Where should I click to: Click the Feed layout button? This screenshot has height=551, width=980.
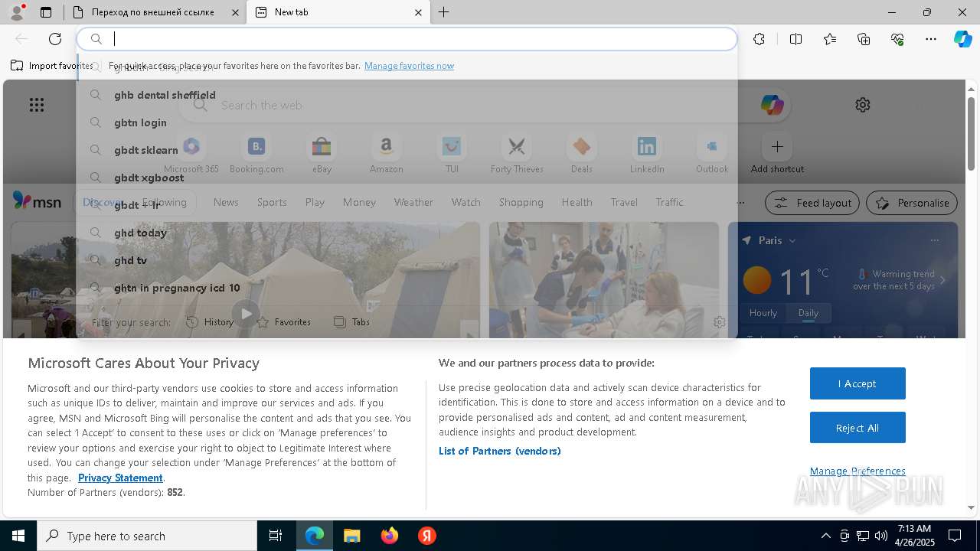coord(812,203)
